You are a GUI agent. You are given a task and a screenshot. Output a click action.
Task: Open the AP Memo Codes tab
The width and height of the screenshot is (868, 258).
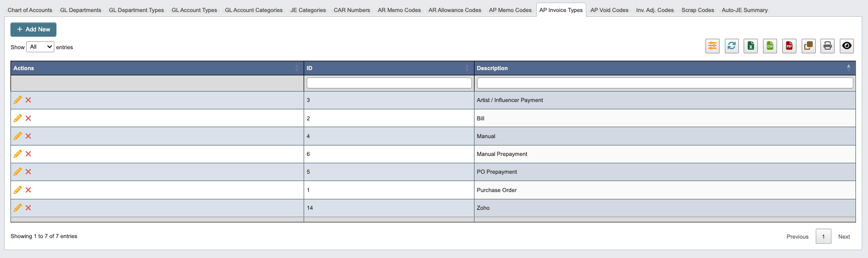pyautogui.click(x=510, y=10)
